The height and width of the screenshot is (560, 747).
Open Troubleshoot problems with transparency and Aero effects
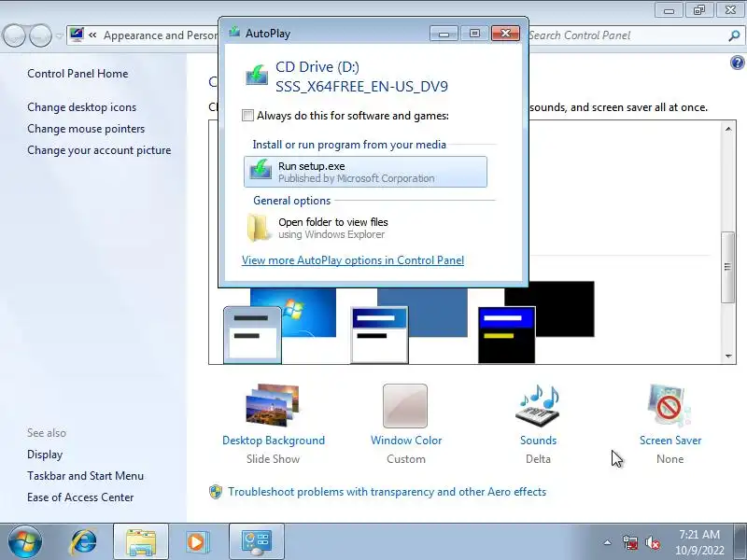click(387, 492)
